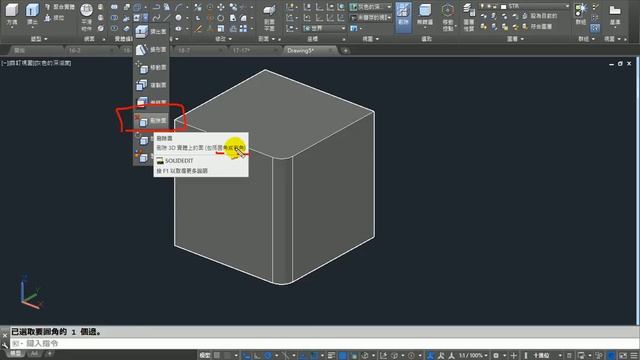Choose Taper Faces in the flyout

click(x=151, y=49)
